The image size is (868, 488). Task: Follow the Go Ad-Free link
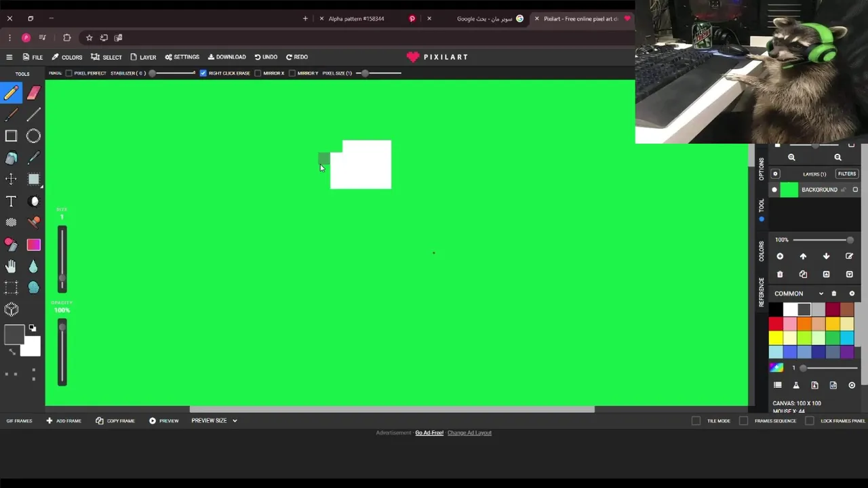pos(429,432)
